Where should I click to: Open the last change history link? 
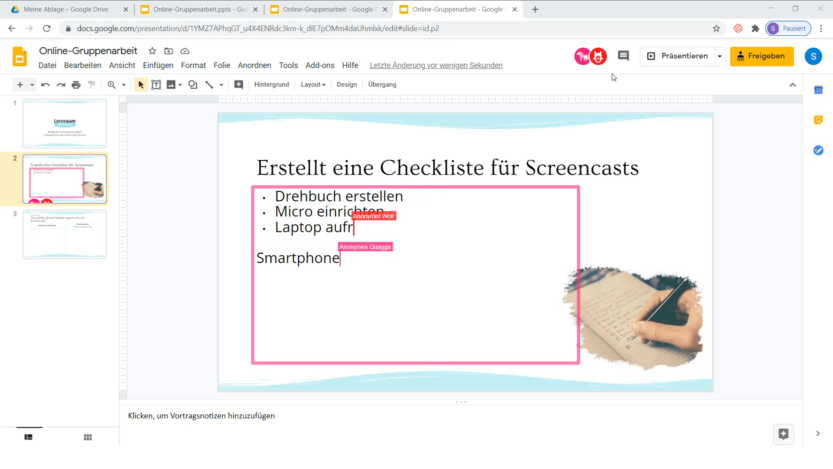[x=436, y=65]
